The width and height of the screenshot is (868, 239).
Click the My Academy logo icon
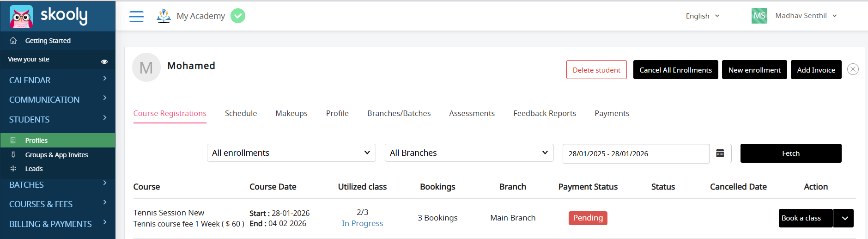coord(164,16)
